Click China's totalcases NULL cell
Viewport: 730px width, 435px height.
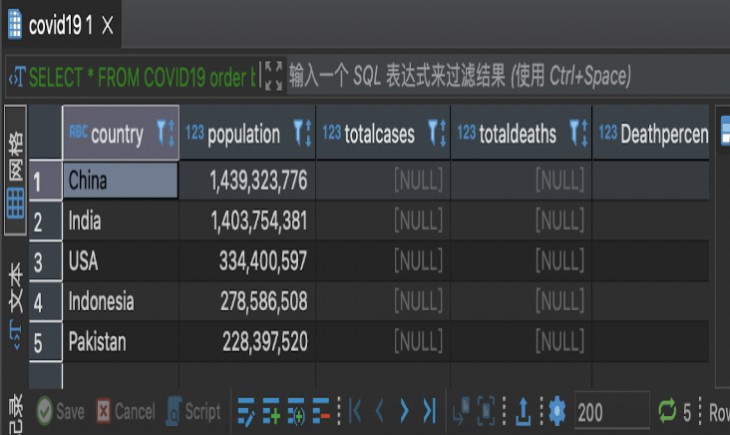point(383,180)
